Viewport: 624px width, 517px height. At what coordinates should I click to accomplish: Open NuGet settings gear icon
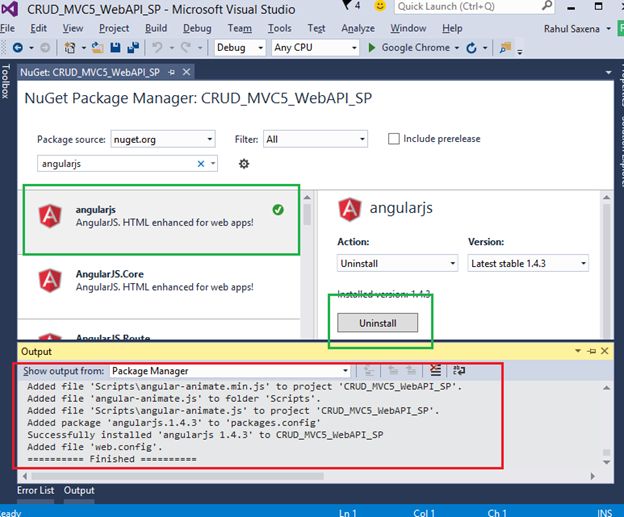tap(244, 164)
